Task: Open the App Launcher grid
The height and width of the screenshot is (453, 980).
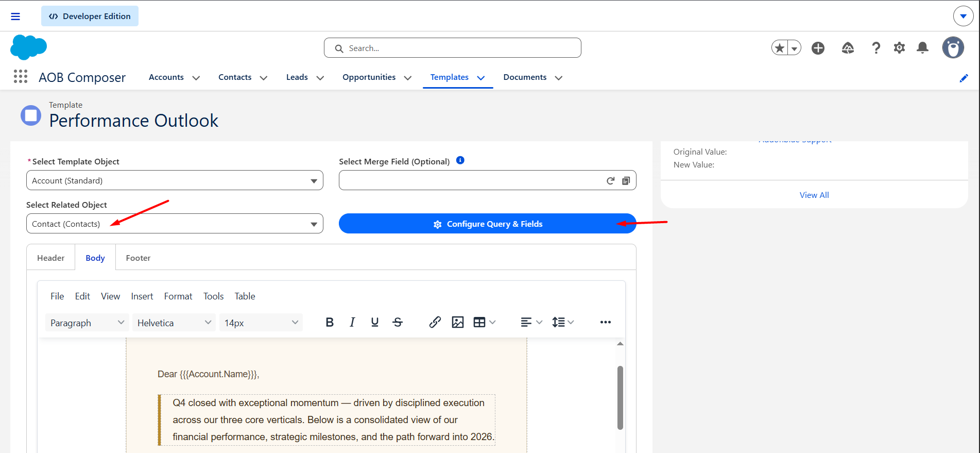Action: pyautogui.click(x=21, y=77)
